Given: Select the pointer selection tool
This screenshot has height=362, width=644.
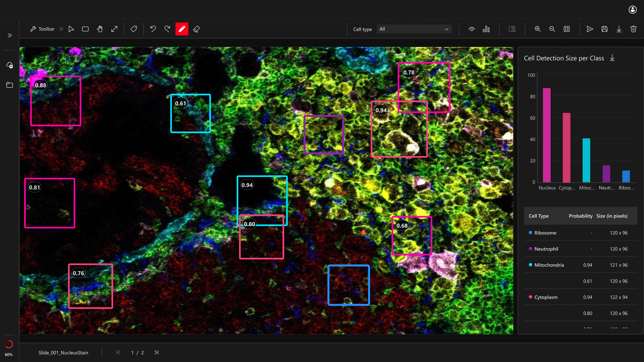Looking at the screenshot, I should click(x=71, y=29).
